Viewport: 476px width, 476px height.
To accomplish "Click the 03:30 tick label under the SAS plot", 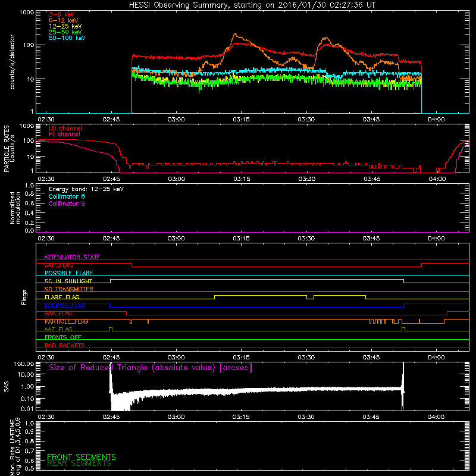I will (306, 417).
